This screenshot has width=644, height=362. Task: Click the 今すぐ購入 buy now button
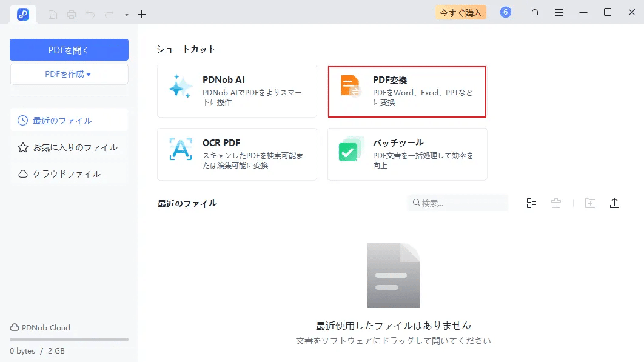point(461,12)
